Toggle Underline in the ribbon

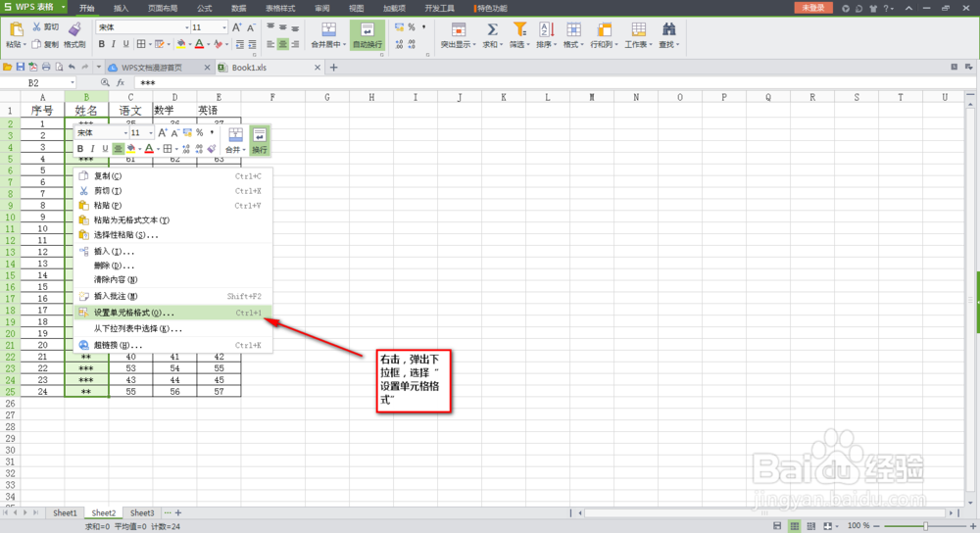click(125, 44)
